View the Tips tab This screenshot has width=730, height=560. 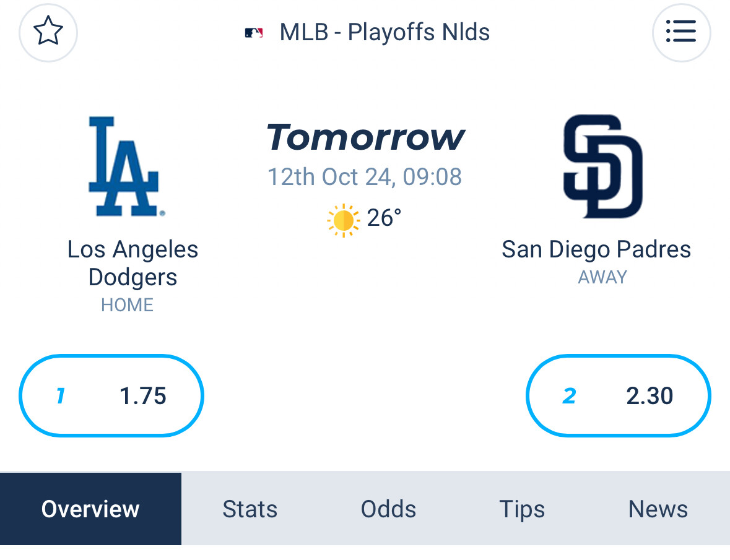click(521, 509)
